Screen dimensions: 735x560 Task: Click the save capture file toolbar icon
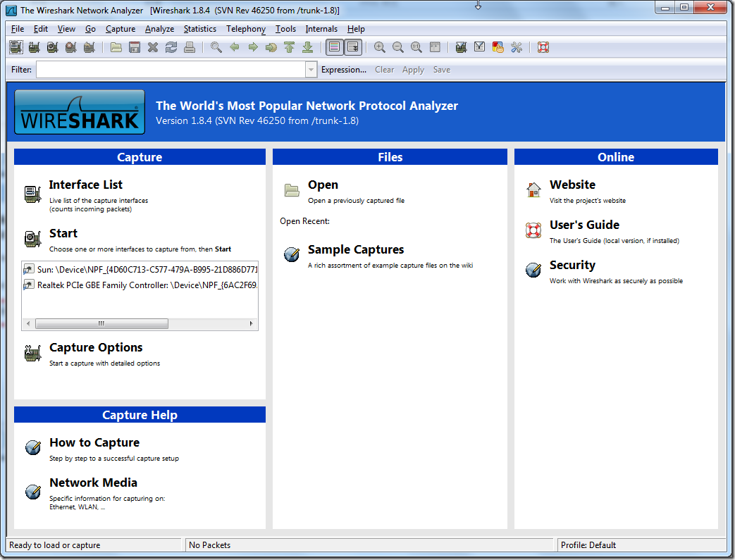pos(135,47)
